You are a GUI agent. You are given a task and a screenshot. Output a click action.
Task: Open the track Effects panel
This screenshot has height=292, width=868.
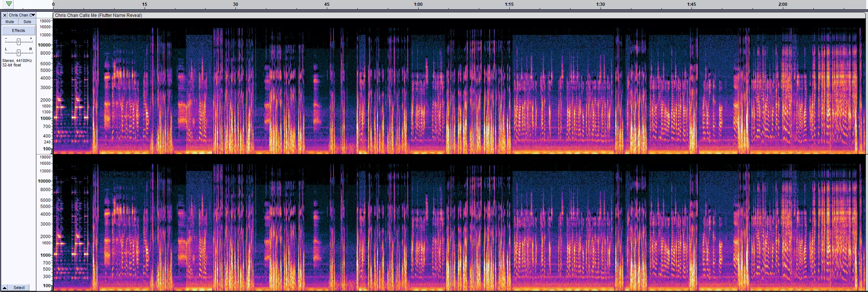click(18, 30)
